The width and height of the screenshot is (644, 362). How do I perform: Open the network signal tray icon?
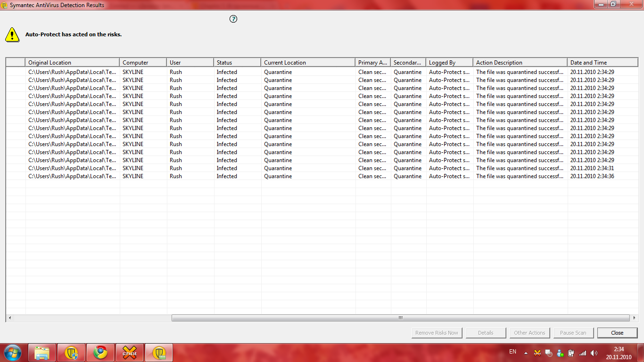(583, 353)
